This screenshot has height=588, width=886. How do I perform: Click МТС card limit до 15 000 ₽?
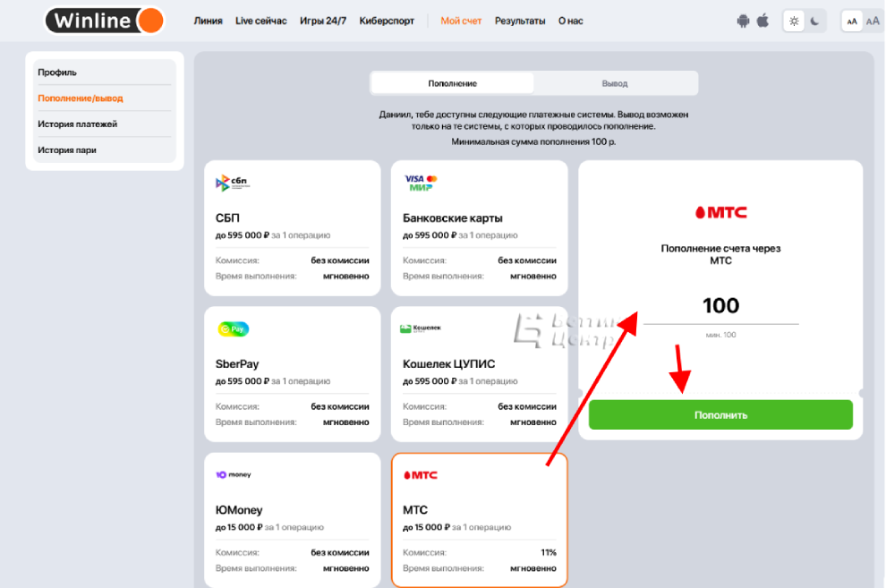point(426,527)
